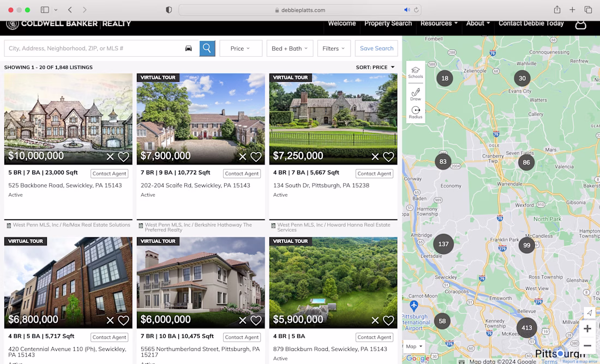Expand the About menu
The image size is (600, 364).
[478, 23]
